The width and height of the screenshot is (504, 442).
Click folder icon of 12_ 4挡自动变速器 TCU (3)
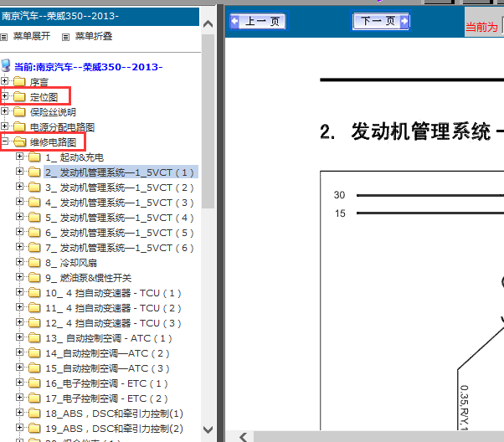click(x=34, y=323)
